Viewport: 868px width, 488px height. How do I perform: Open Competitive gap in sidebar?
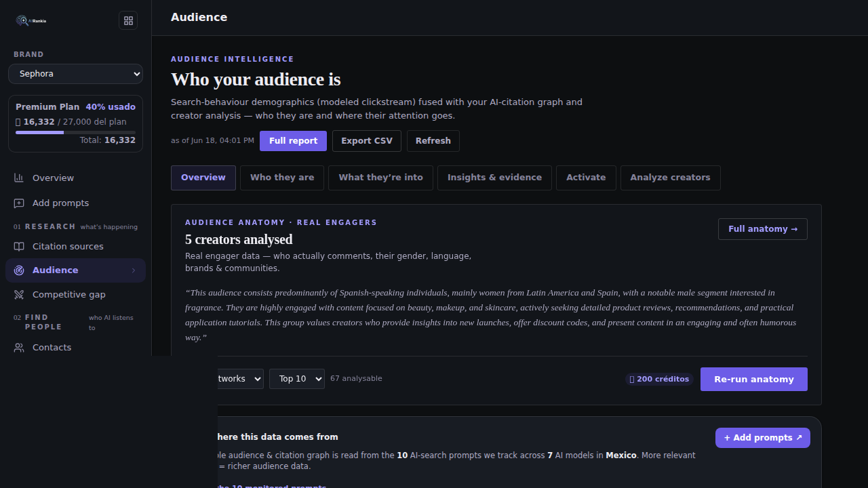[75, 294]
